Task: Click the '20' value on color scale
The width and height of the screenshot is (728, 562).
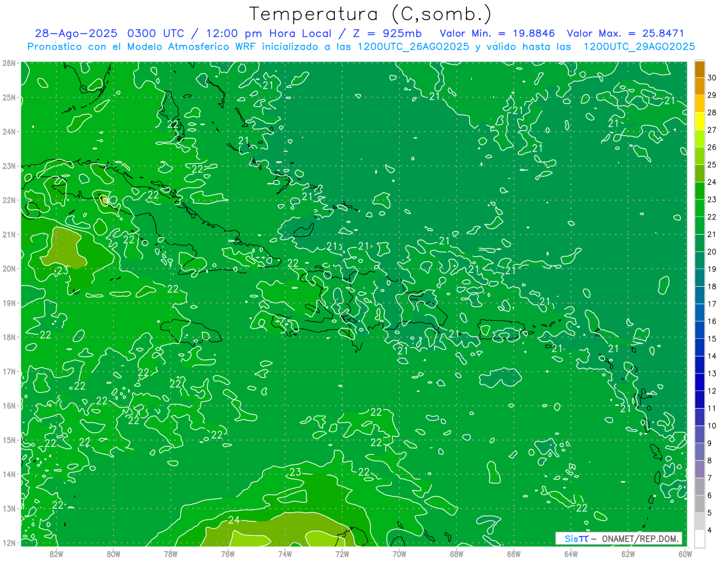Action: [x=712, y=252]
